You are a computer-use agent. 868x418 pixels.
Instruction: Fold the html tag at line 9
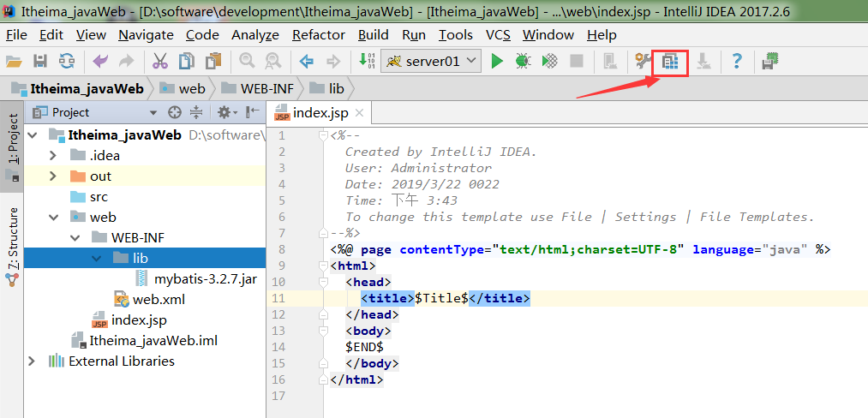click(x=323, y=266)
